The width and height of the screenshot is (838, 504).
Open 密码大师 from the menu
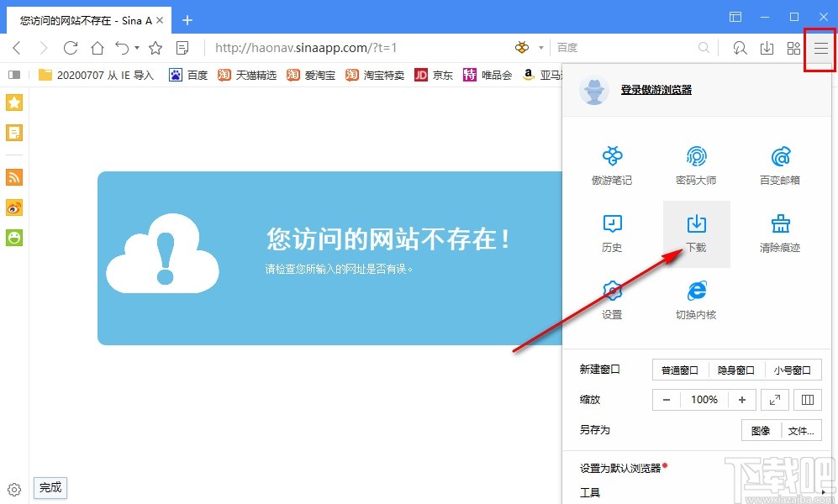coord(696,166)
